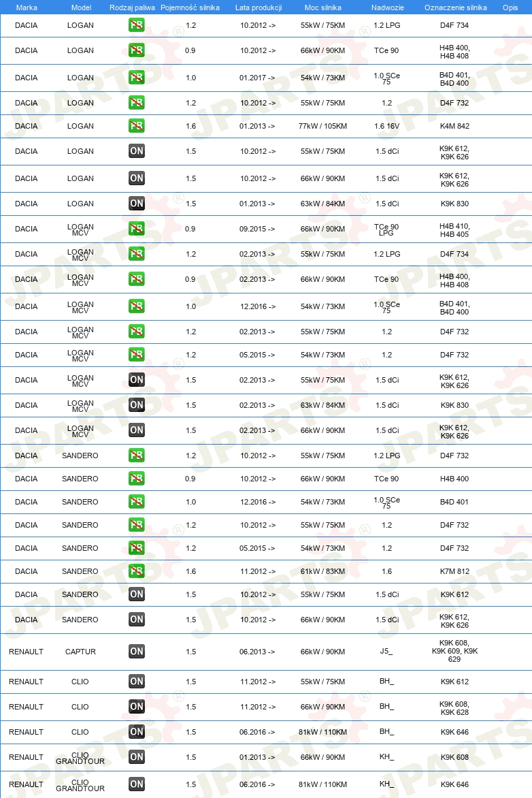532x798 pixels.
Task: Click diesel ON icon in Renault Captur row
Action: pos(136,651)
